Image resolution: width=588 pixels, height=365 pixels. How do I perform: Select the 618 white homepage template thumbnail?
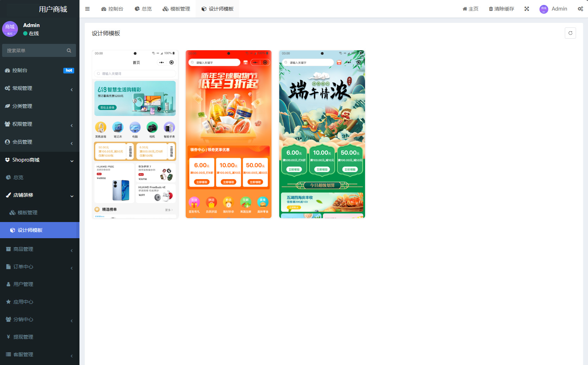pyautogui.click(x=135, y=134)
